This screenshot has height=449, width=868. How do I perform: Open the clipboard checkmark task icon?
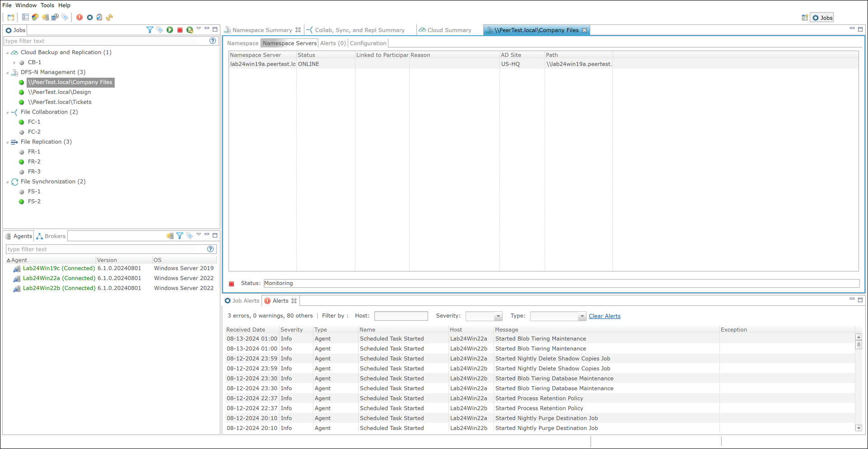coord(99,17)
